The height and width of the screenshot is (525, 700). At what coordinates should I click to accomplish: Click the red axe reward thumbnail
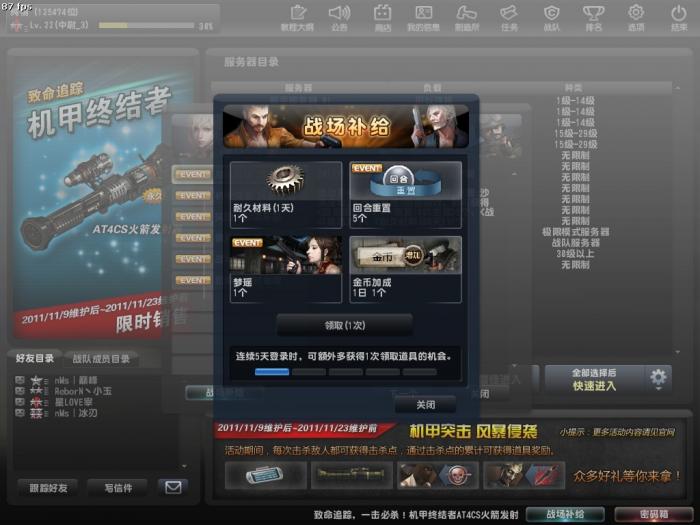coord(524,475)
